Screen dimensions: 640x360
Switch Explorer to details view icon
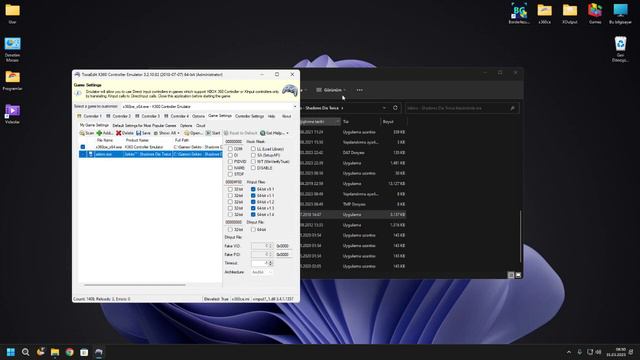511,275
